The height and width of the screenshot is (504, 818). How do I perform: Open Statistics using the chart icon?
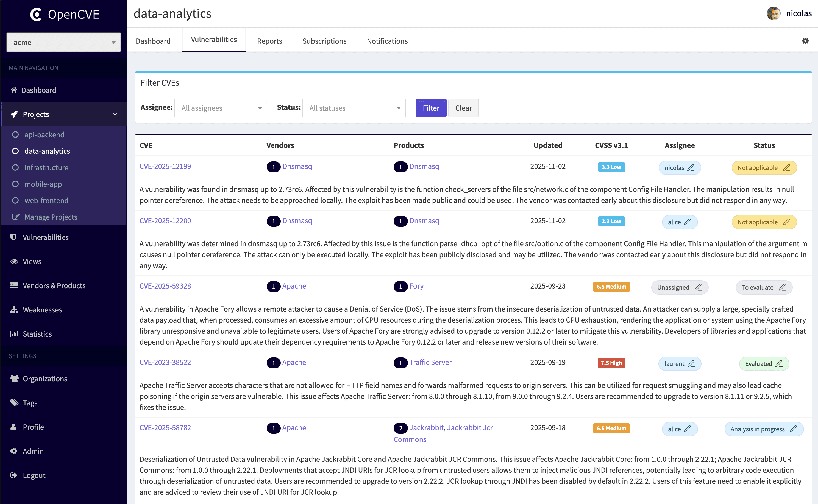coord(14,334)
